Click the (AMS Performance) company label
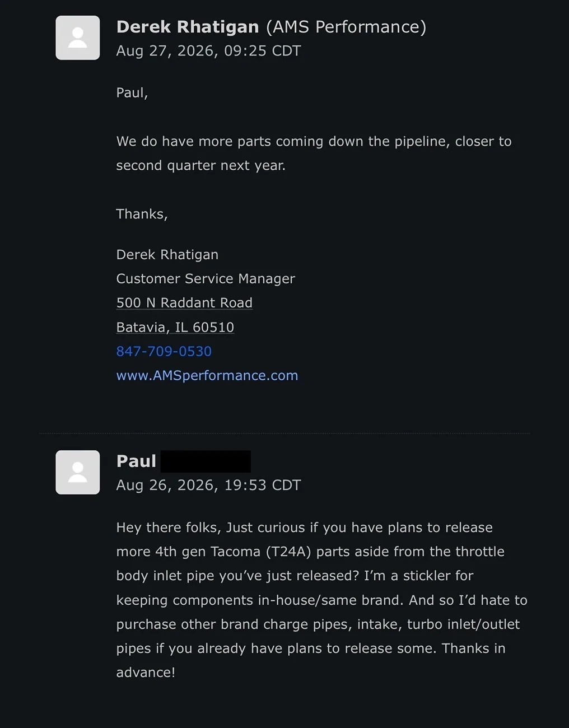Screen dimensions: 569x728 tap(346, 26)
